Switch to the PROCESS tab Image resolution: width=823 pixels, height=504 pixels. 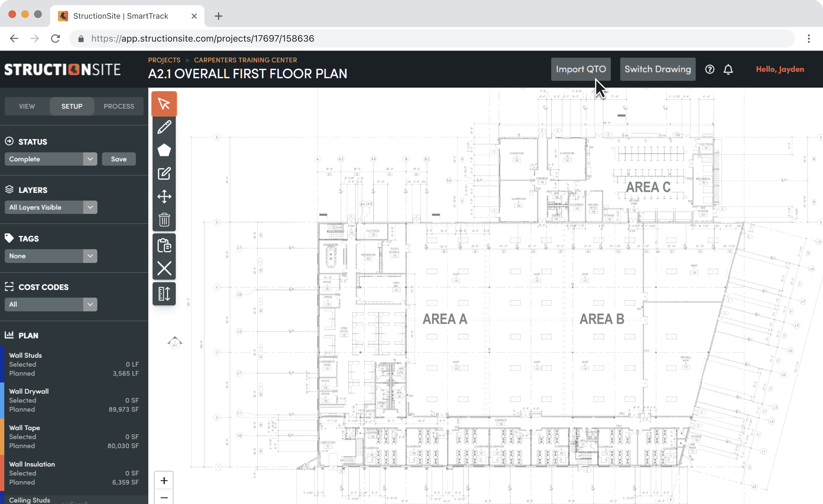point(119,106)
